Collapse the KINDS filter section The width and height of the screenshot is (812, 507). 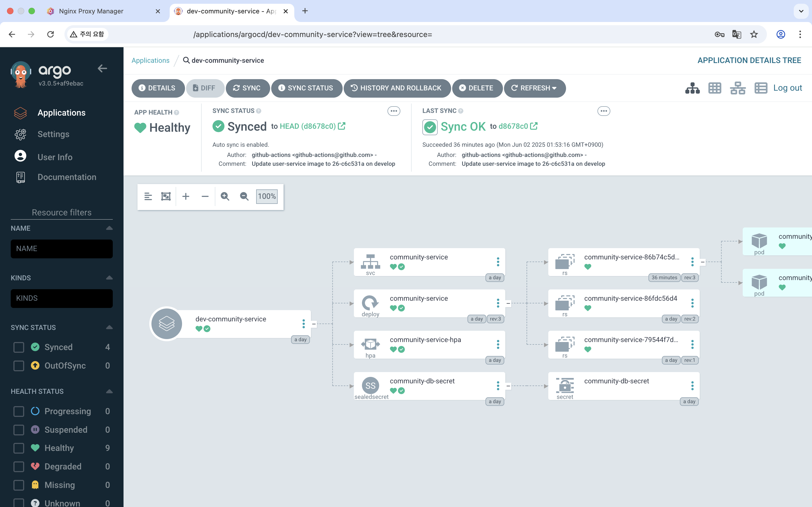point(109,278)
